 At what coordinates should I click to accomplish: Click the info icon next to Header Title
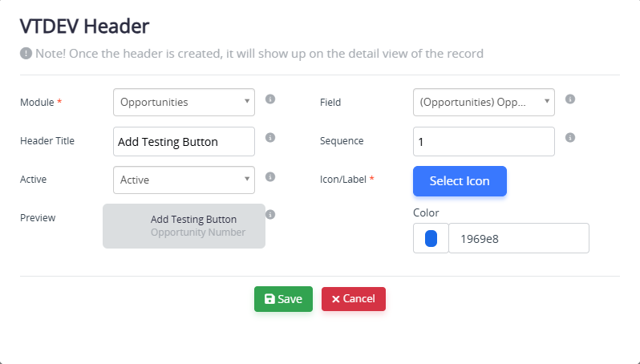click(270, 138)
